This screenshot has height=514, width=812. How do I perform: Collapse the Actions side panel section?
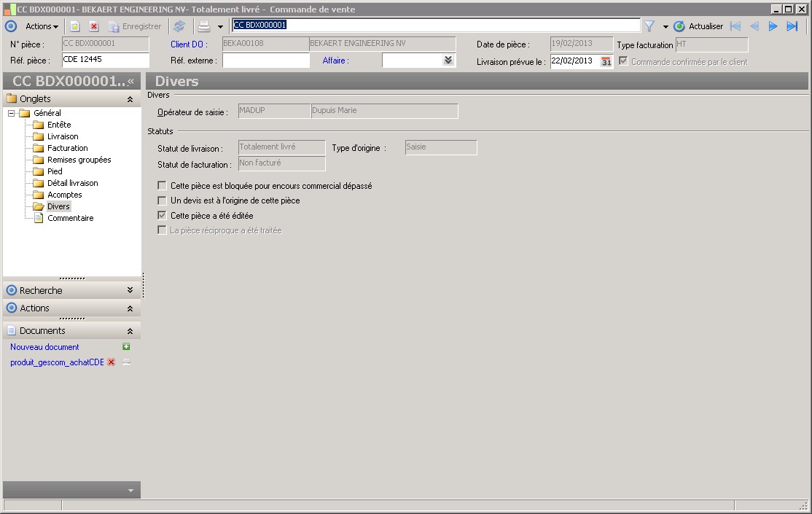click(130, 308)
